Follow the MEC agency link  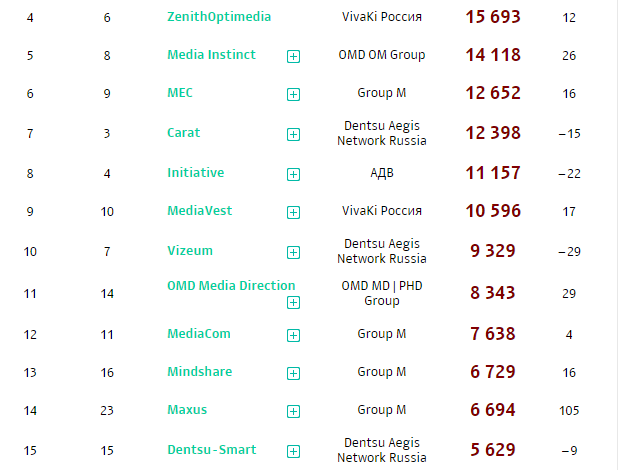pos(180,93)
